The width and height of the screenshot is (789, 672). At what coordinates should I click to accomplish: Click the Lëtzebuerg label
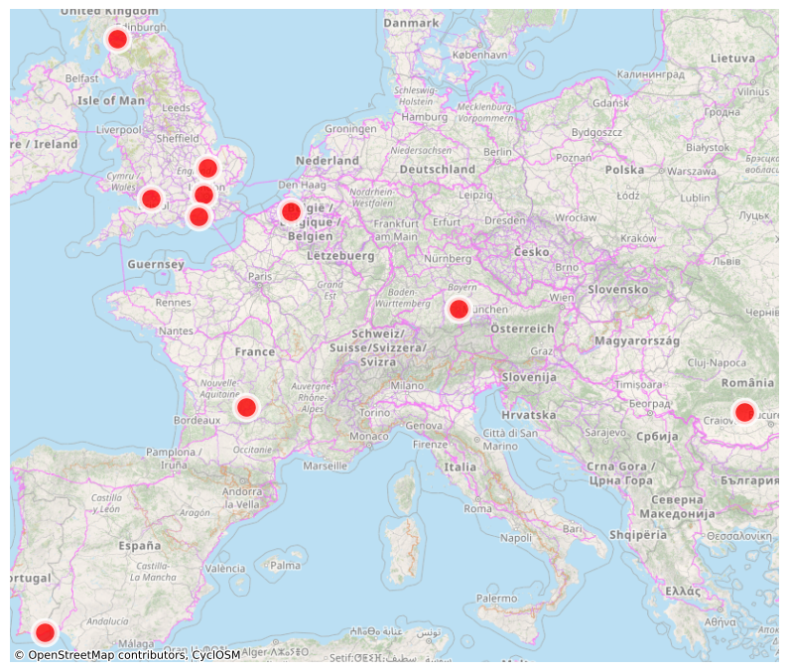click(x=340, y=256)
